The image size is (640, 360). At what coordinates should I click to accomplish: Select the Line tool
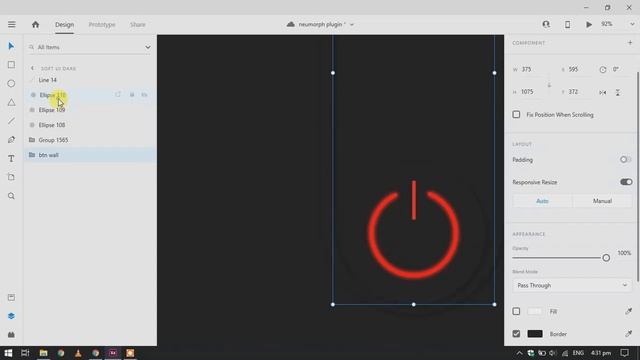click(x=11, y=121)
